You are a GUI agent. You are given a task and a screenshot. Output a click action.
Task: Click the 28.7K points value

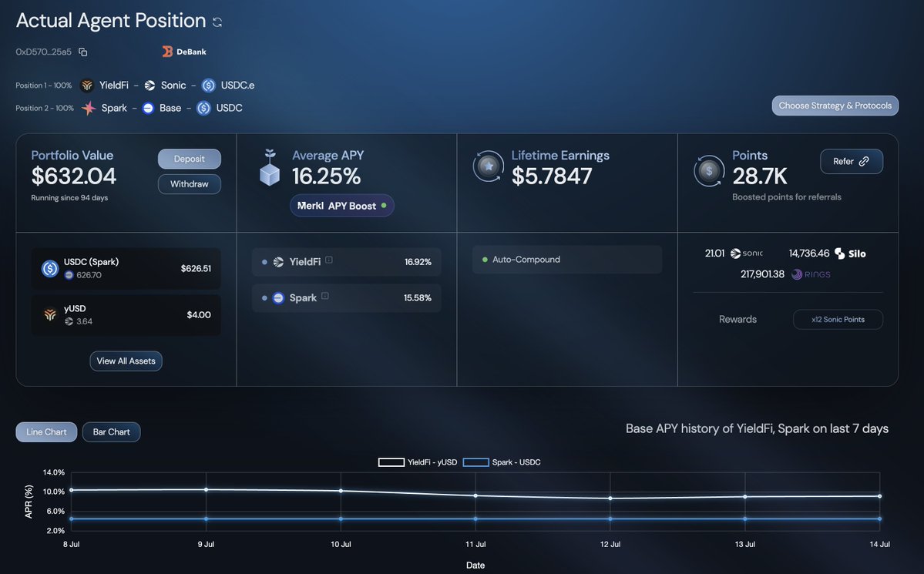tap(760, 176)
